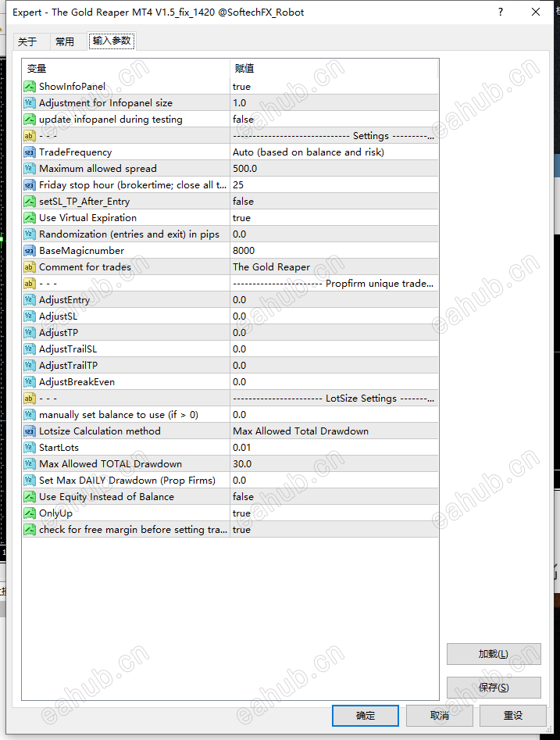
Task: Click the BaseMagicnumber row's integer icon
Action: pos(30,251)
